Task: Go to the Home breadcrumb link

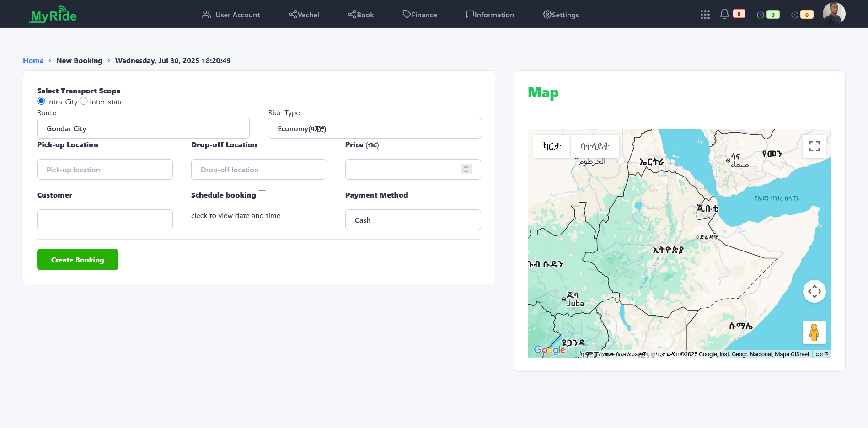Action: 33,60
